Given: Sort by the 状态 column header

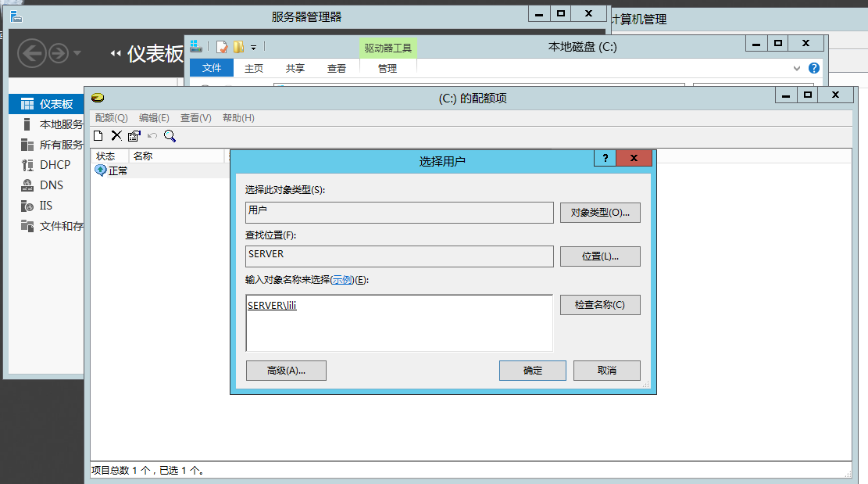Looking at the screenshot, I should tap(109, 156).
